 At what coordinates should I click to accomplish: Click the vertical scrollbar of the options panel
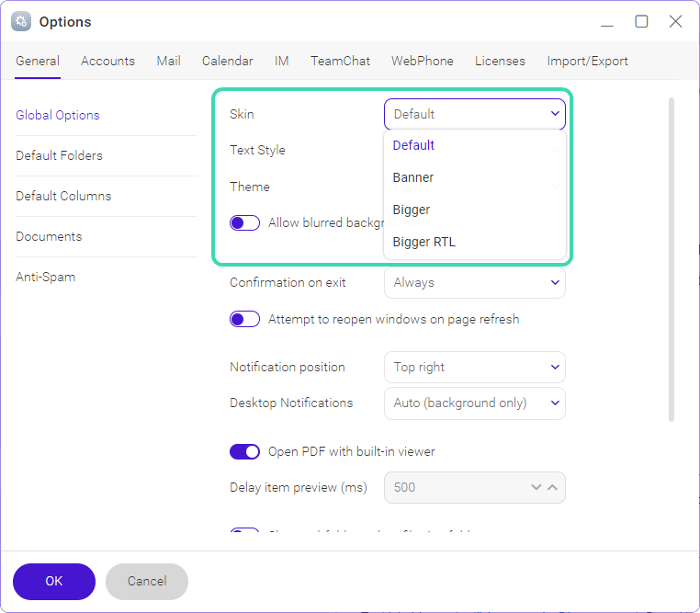click(x=671, y=259)
